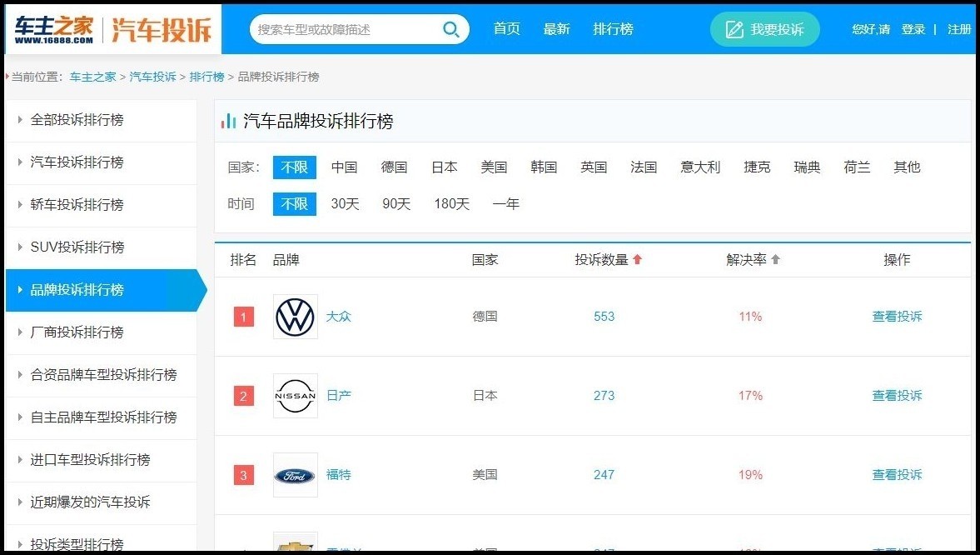
Task: Open the Nissan logo thumbnail
Action: click(x=296, y=396)
